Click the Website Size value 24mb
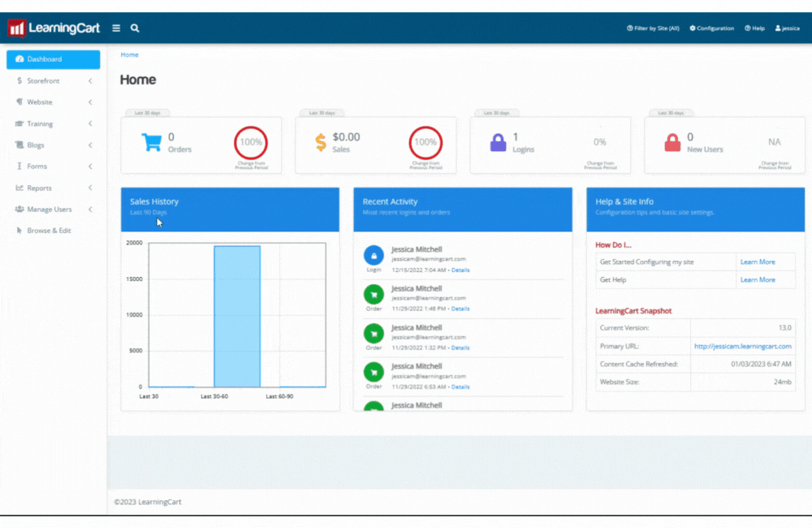 [783, 382]
